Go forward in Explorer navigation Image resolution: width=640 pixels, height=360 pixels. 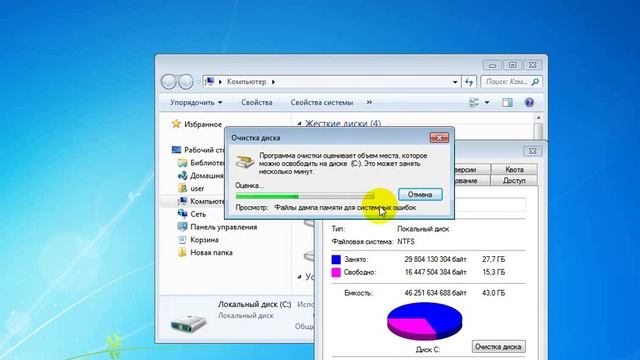coord(186,82)
